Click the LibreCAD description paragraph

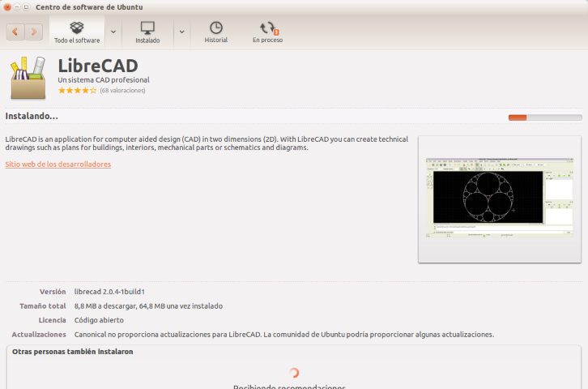[207, 143]
